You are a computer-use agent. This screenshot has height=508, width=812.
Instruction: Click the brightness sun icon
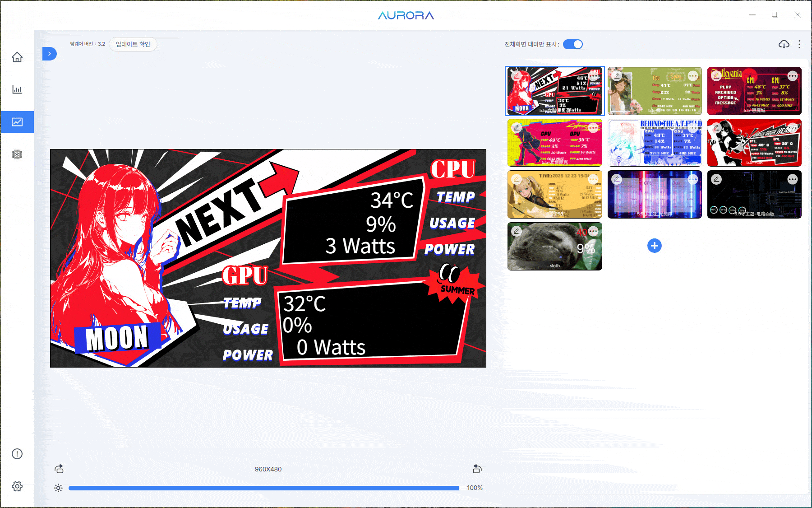(58, 488)
